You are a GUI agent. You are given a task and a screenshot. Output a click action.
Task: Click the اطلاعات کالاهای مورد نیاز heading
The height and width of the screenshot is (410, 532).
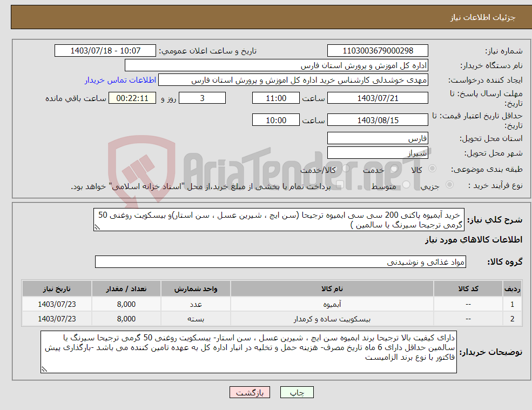pos(474,240)
